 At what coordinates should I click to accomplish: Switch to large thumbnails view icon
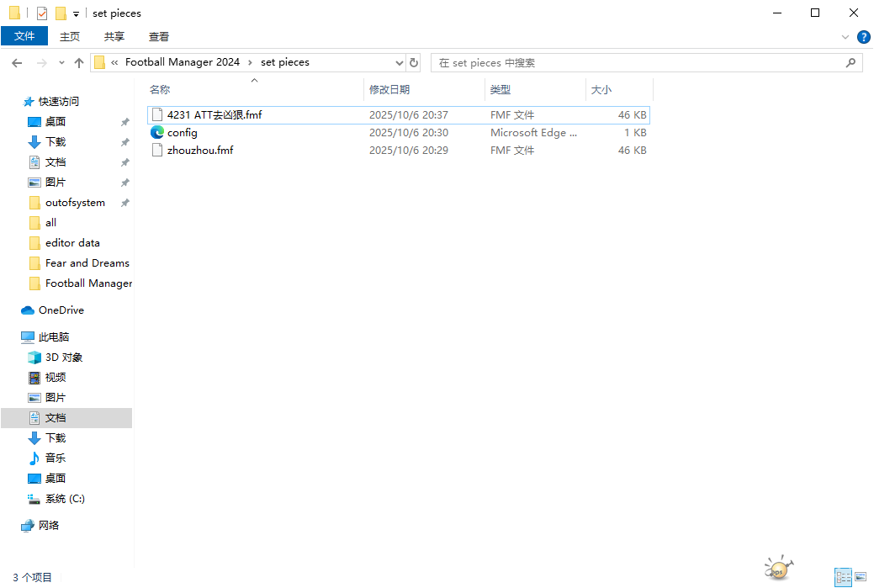click(861, 577)
